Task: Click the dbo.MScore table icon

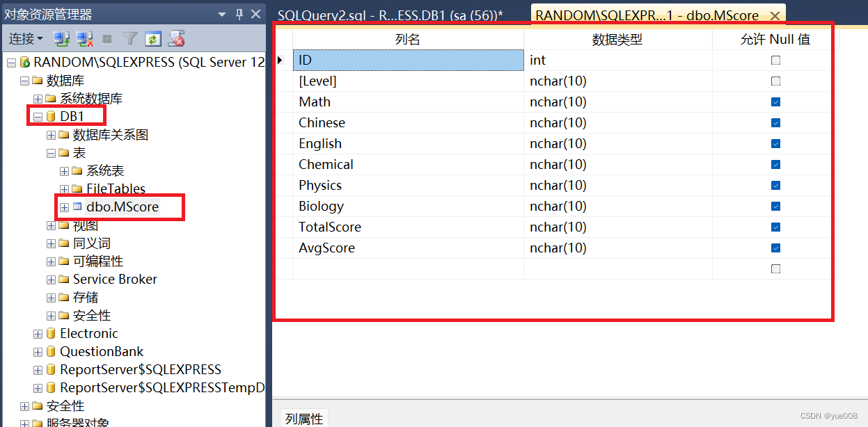Action: point(77,207)
